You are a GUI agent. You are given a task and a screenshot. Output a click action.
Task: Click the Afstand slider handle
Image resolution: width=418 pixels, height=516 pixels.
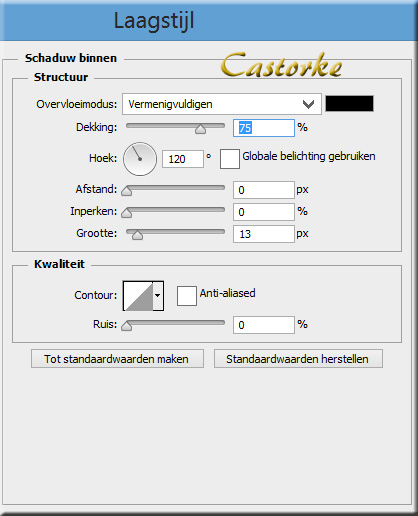[x=127, y=191]
